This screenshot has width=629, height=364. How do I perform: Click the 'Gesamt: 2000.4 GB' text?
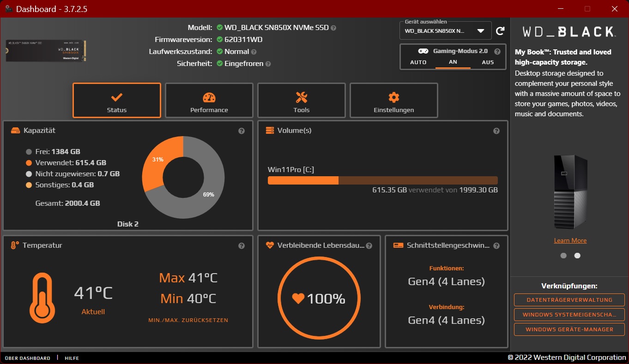68,203
